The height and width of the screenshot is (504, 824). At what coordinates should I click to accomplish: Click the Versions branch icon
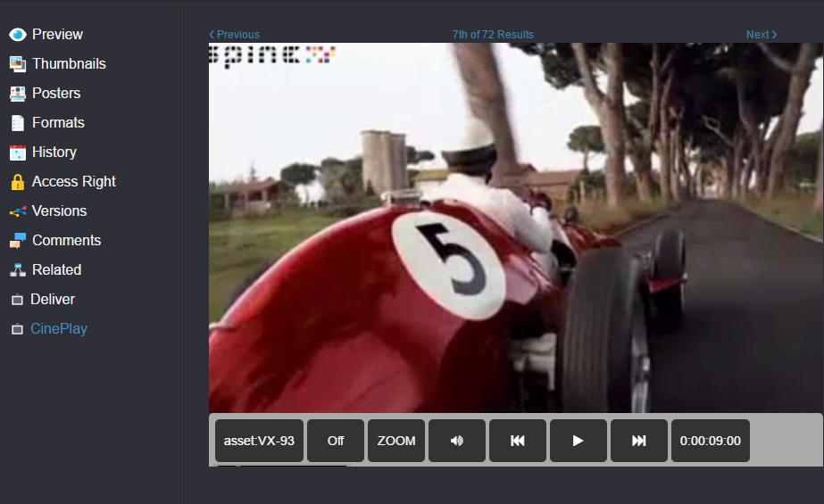[17, 211]
